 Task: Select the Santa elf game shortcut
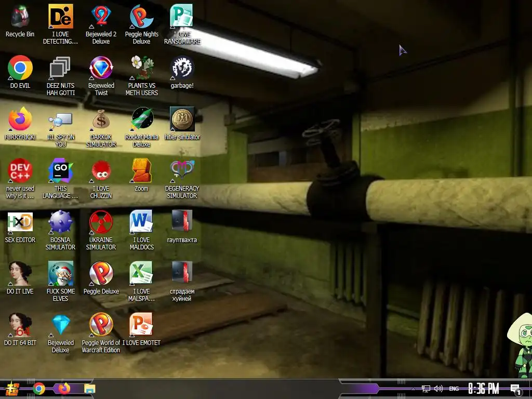[60, 273]
